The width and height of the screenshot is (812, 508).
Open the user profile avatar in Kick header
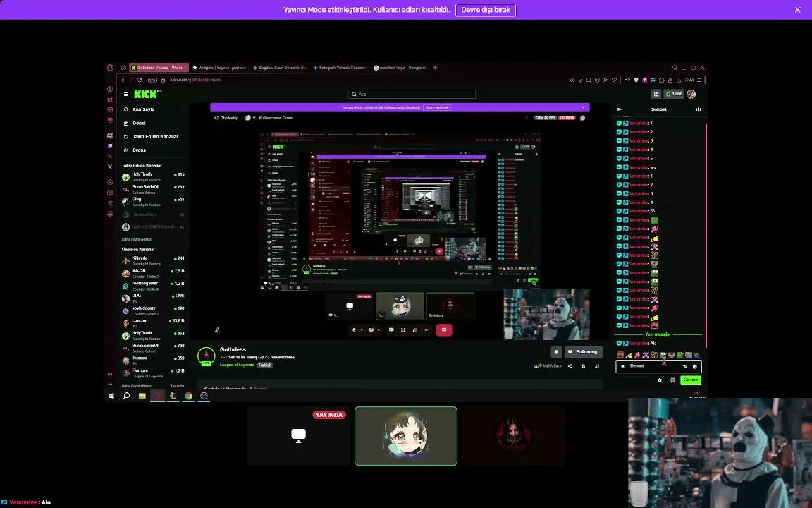pyautogui.click(x=691, y=95)
